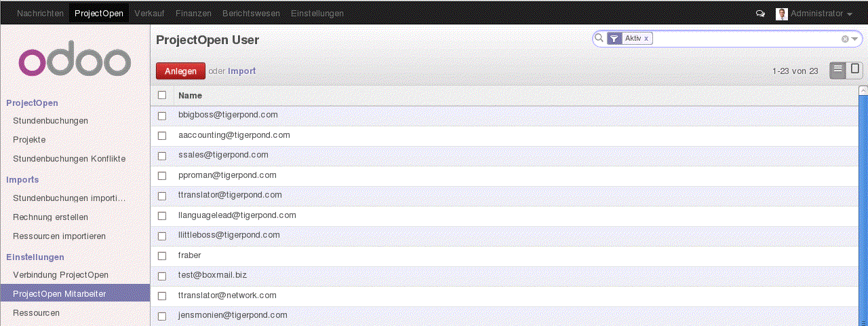This screenshot has width=868, height=326.
Task: Open Stundenbuchungen importieren sidebar item
Action: [x=69, y=198]
